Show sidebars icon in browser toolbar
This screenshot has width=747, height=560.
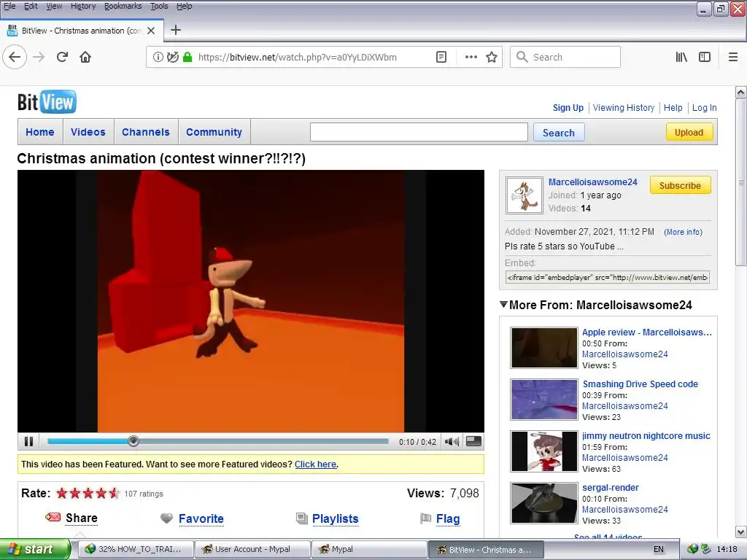tap(705, 57)
